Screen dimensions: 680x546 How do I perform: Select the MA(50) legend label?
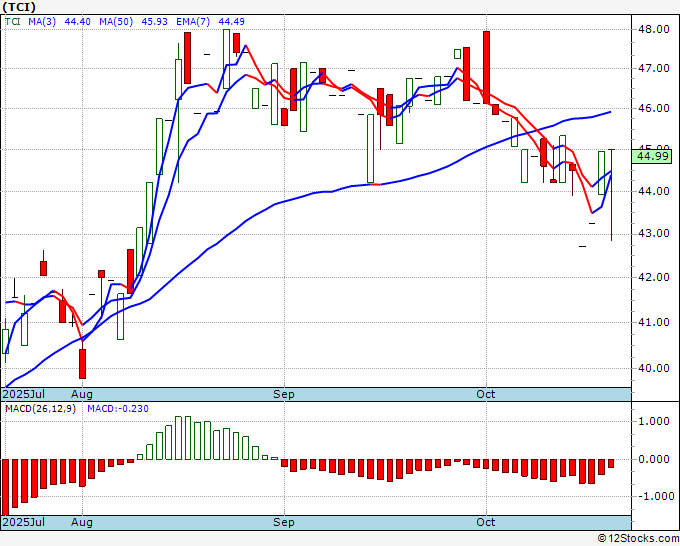pos(116,21)
